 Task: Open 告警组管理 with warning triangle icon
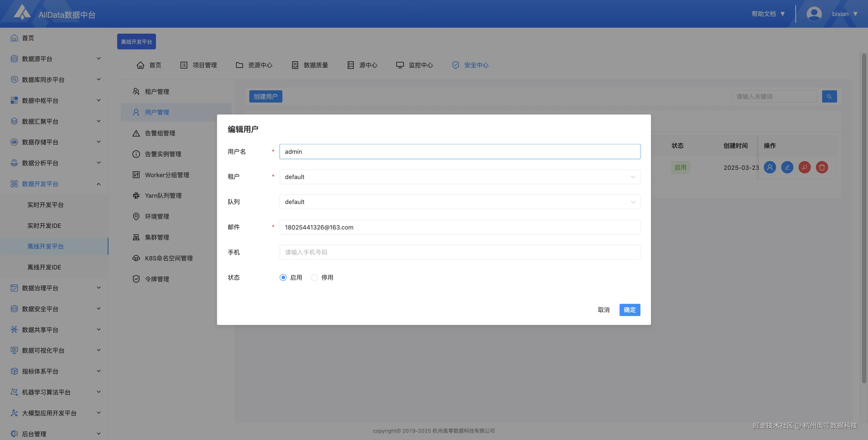(160, 133)
